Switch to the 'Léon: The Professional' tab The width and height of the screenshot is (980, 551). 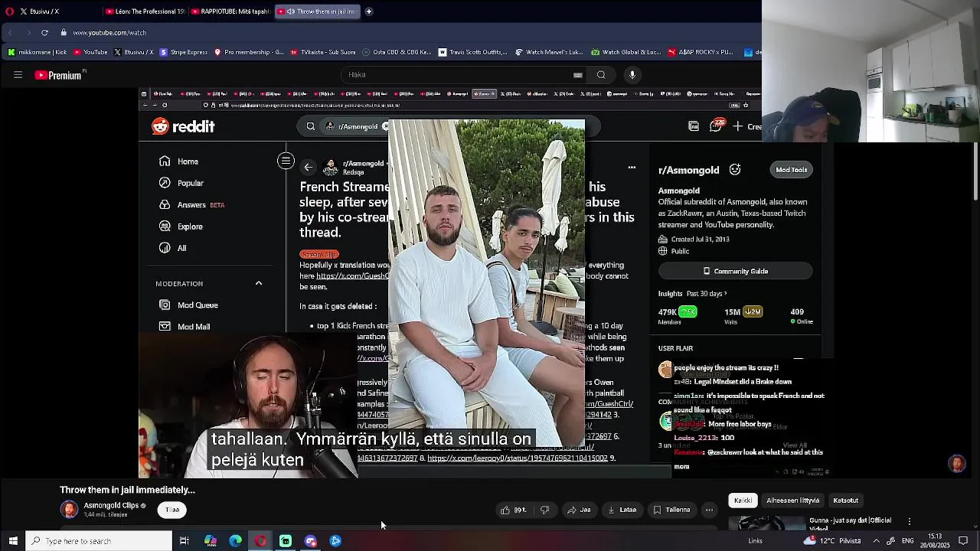[144, 11]
